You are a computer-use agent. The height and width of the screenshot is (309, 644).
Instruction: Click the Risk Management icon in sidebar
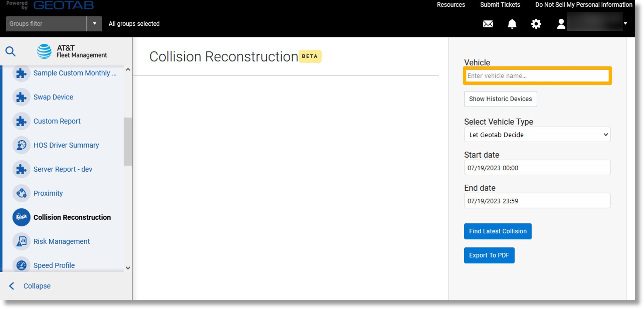(21, 241)
